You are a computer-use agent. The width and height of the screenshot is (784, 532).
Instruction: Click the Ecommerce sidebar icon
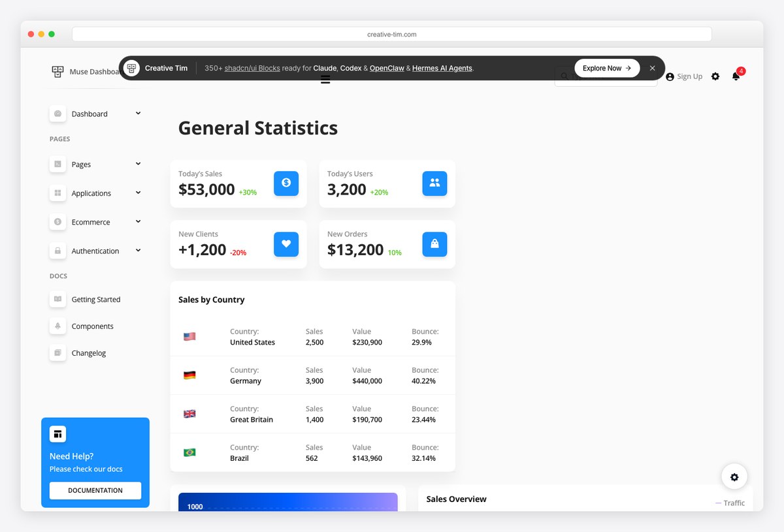pos(57,222)
